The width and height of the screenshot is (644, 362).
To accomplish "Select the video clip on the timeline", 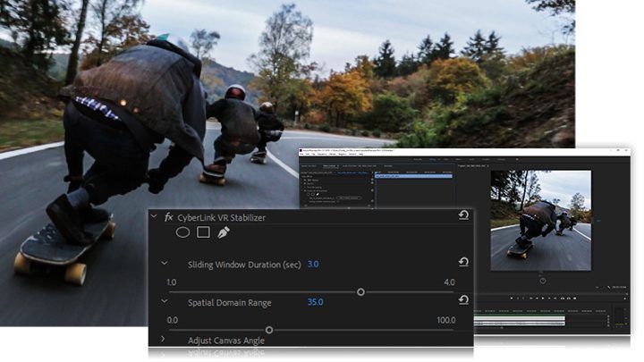I will coord(520,318).
